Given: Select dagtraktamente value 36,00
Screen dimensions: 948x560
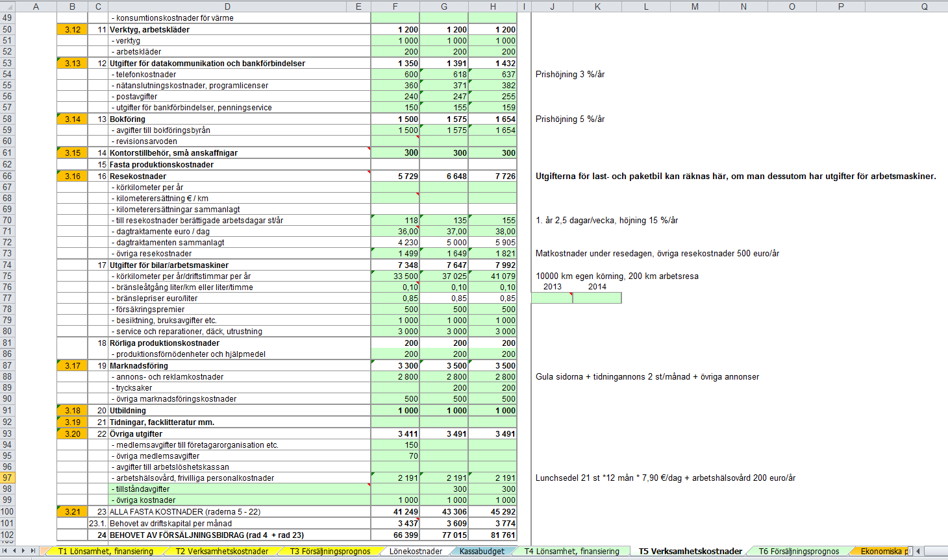Looking at the screenshot, I should click(395, 231).
